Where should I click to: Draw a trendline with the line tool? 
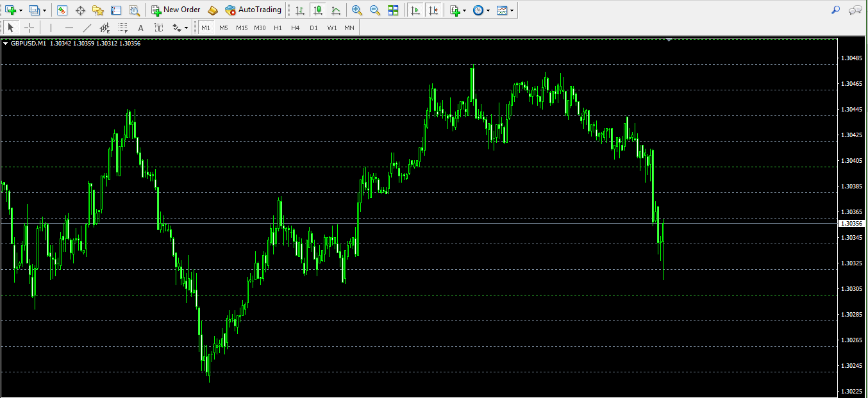[87, 28]
